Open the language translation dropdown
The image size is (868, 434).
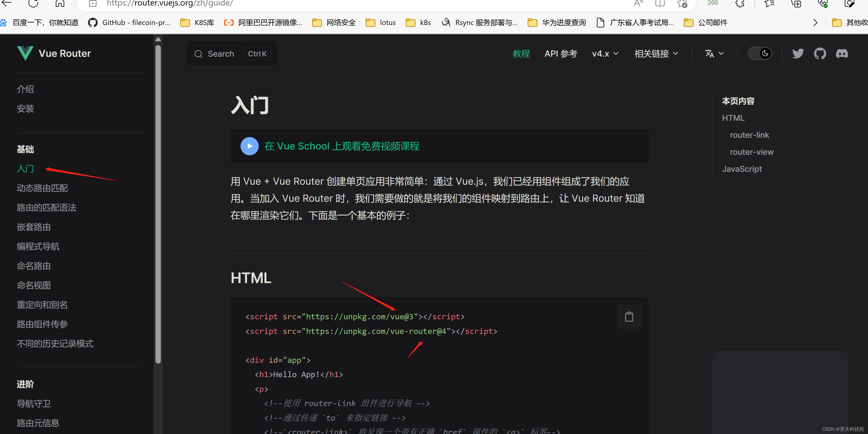coord(714,53)
